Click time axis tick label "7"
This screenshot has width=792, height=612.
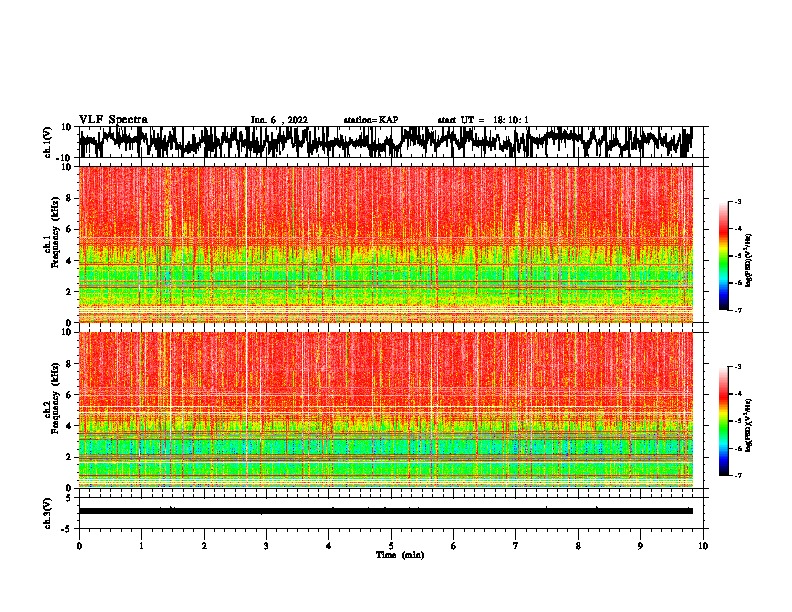(516, 546)
